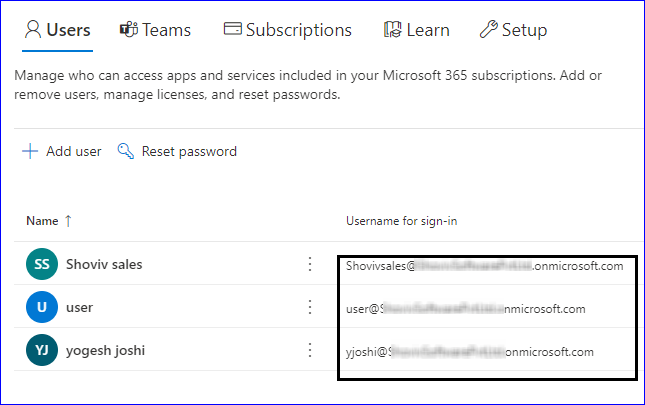Click the yjoshi@ sign-in username

(x=470, y=352)
